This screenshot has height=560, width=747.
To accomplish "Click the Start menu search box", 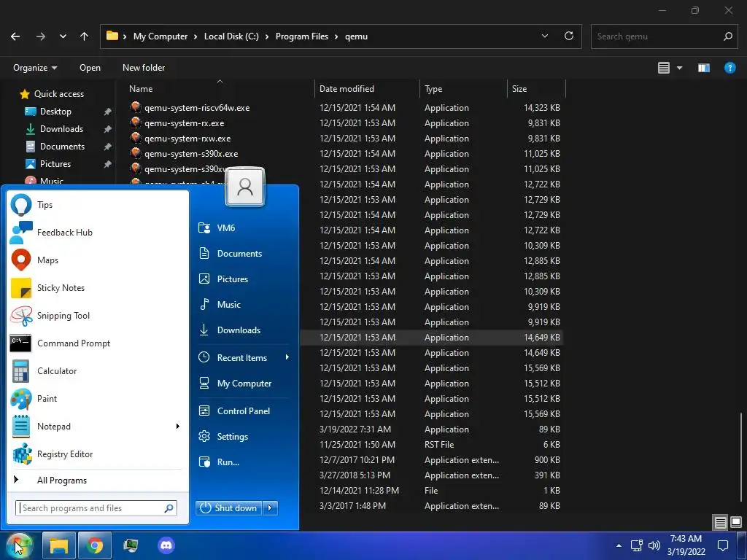I will point(96,508).
